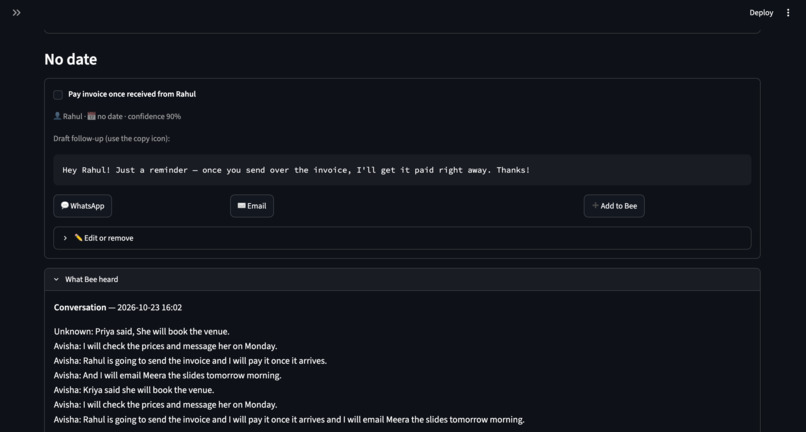Click the task title 'Pay invoice once received from Rahul'
Image resolution: width=806 pixels, height=432 pixels.
pos(132,94)
